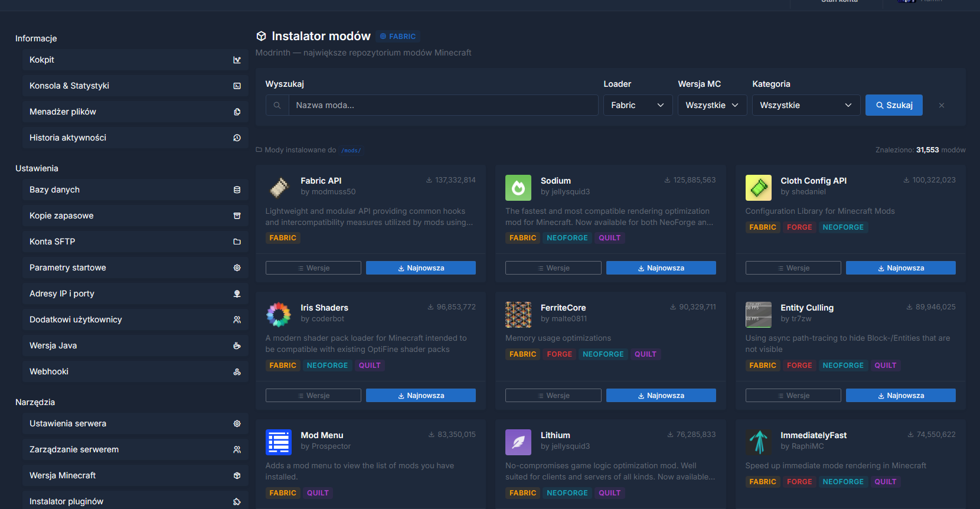Open Wersja Java settings
Screen dimensions: 980x509
(135, 345)
